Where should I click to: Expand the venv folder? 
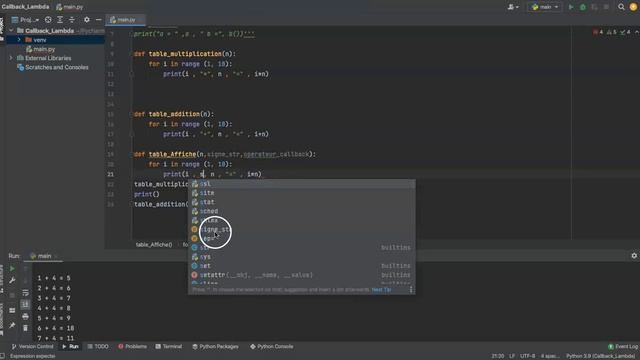[19, 40]
